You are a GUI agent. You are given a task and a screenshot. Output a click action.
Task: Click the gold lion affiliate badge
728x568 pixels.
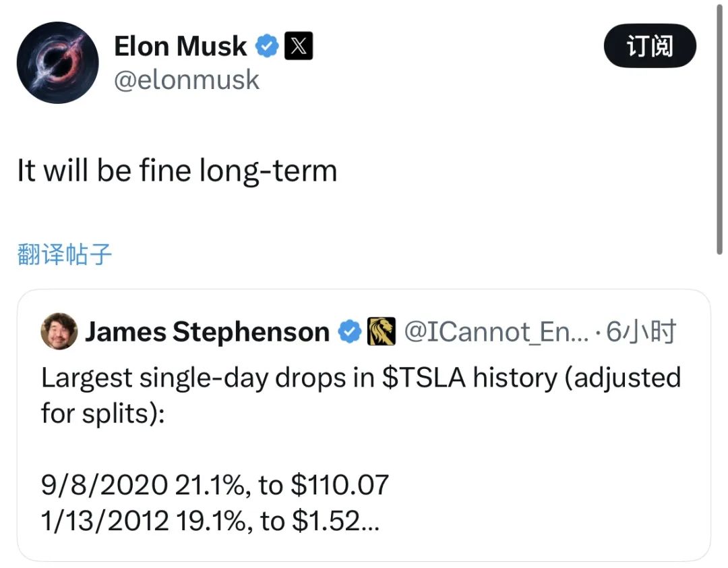tap(381, 331)
